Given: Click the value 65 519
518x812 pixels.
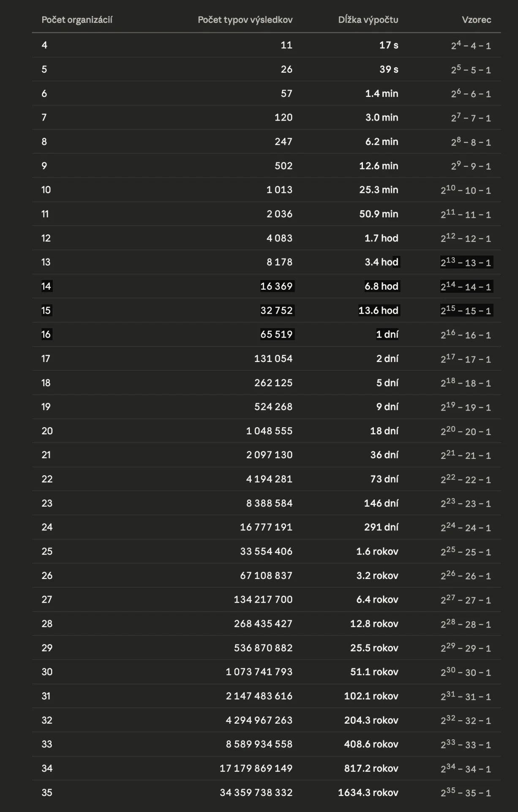Looking at the screenshot, I should [x=276, y=335].
